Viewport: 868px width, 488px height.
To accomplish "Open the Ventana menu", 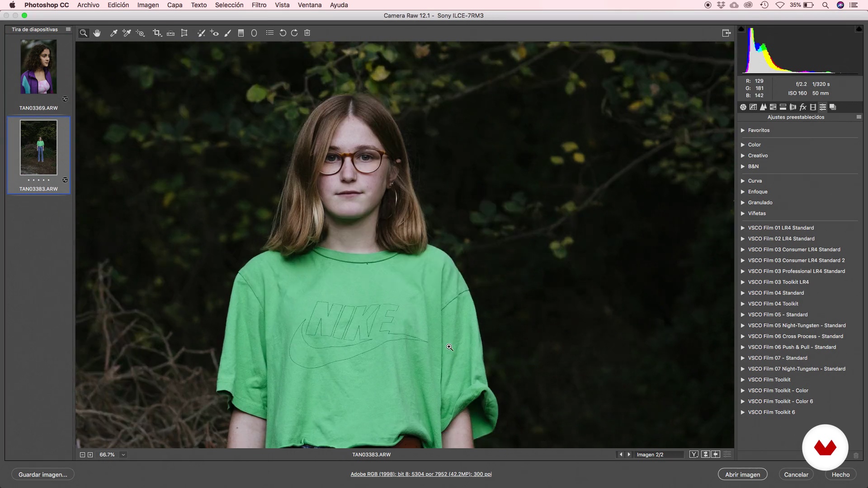I will pos(310,5).
